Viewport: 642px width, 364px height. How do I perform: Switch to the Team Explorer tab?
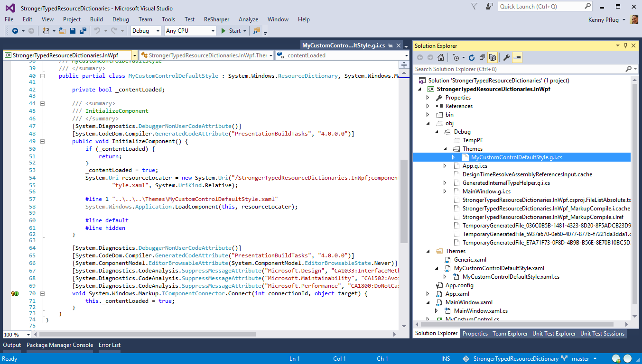(x=510, y=333)
